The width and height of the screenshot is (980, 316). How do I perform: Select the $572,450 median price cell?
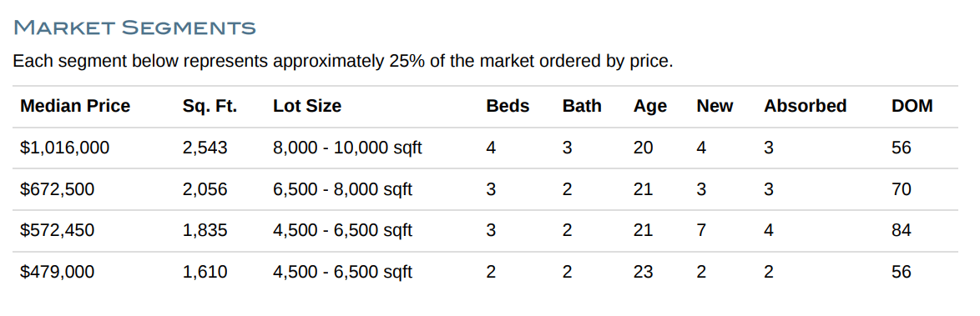[x=57, y=231]
